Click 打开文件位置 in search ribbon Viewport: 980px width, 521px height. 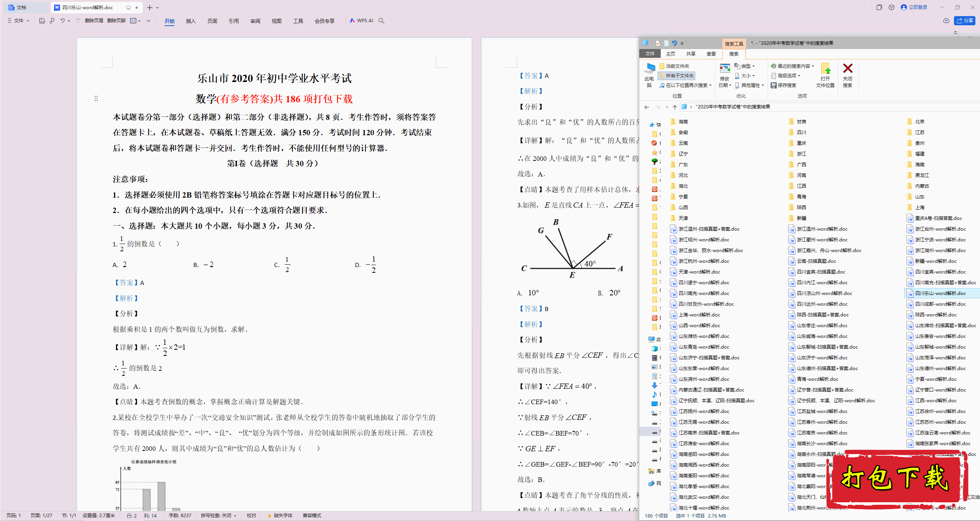(x=825, y=75)
